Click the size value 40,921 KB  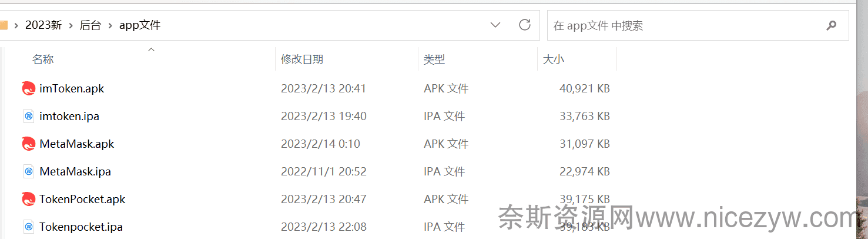[x=585, y=89]
